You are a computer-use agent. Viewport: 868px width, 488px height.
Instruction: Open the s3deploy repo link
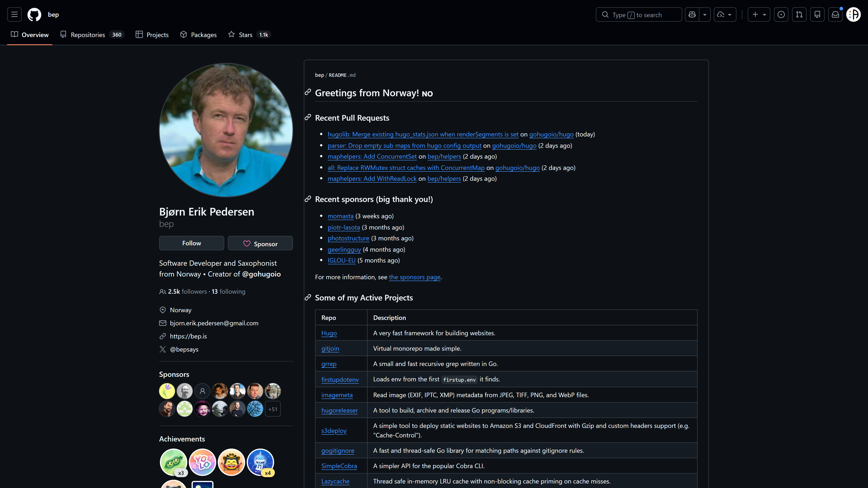pos(334,431)
